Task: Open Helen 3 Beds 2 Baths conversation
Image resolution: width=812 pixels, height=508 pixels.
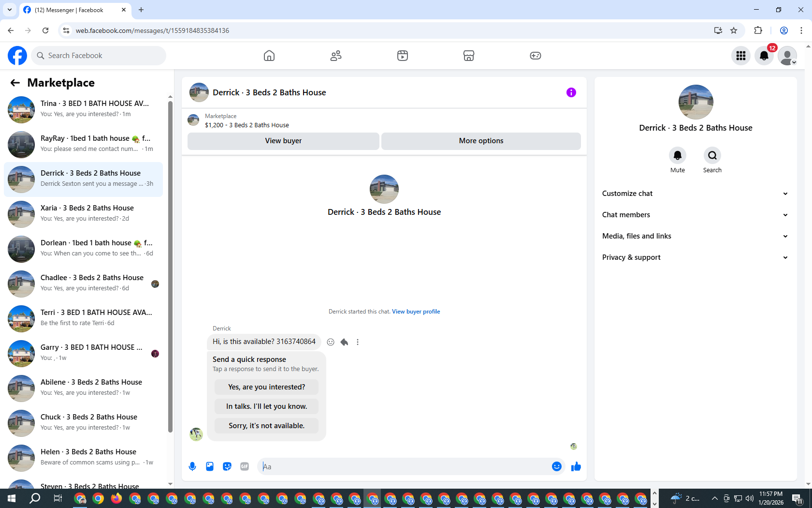Action: (x=83, y=458)
